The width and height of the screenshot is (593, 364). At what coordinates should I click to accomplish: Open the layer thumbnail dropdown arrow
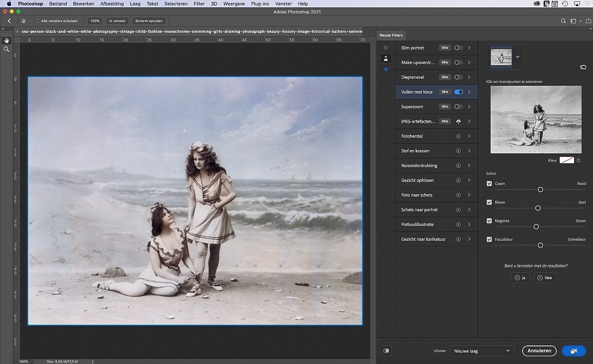[517, 57]
